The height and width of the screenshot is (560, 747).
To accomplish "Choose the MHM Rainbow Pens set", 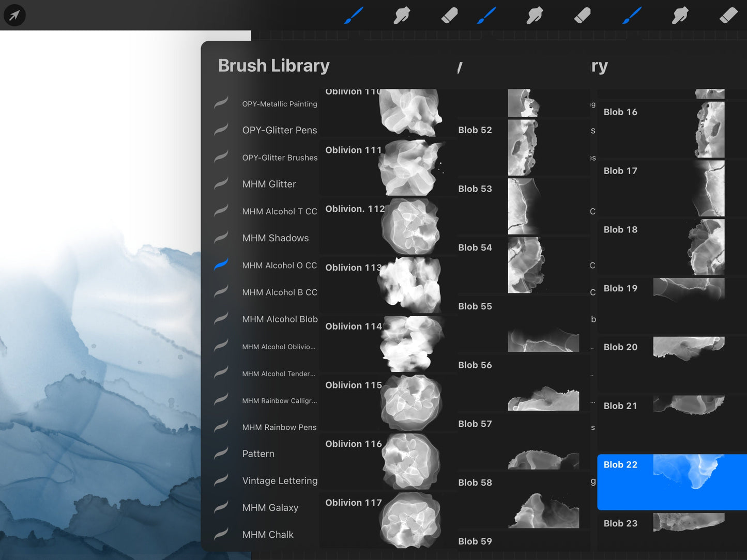I will [x=279, y=427].
